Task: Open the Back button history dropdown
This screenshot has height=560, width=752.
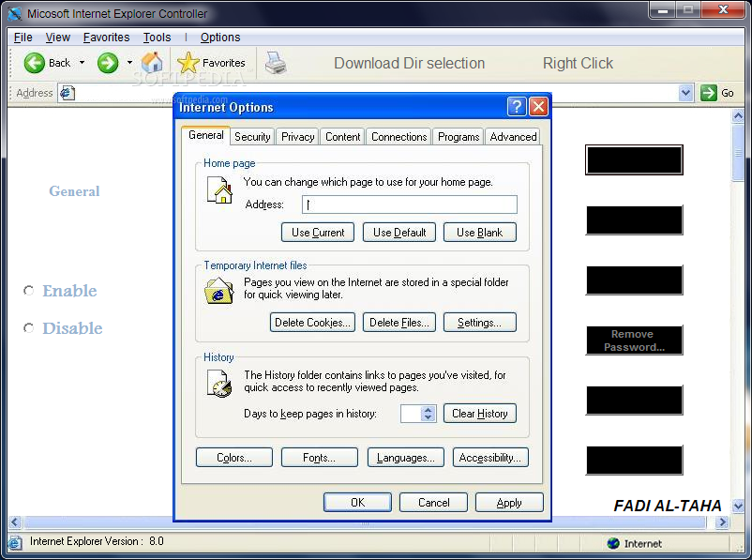Action: click(82, 63)
